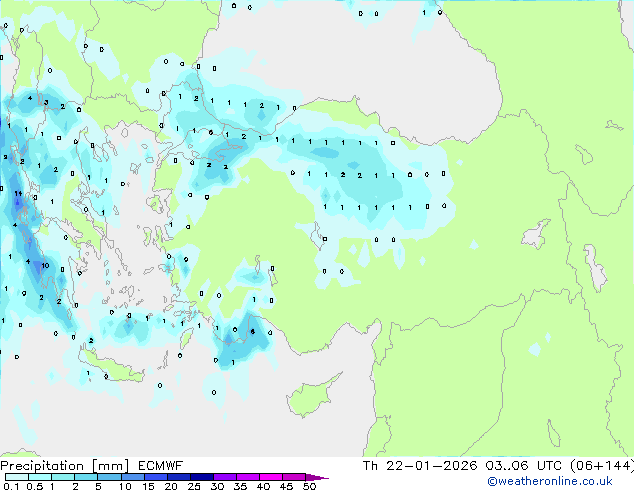634x490 pixels.
Task: Click the '[mm]' unit label
Action: [110, 466]
